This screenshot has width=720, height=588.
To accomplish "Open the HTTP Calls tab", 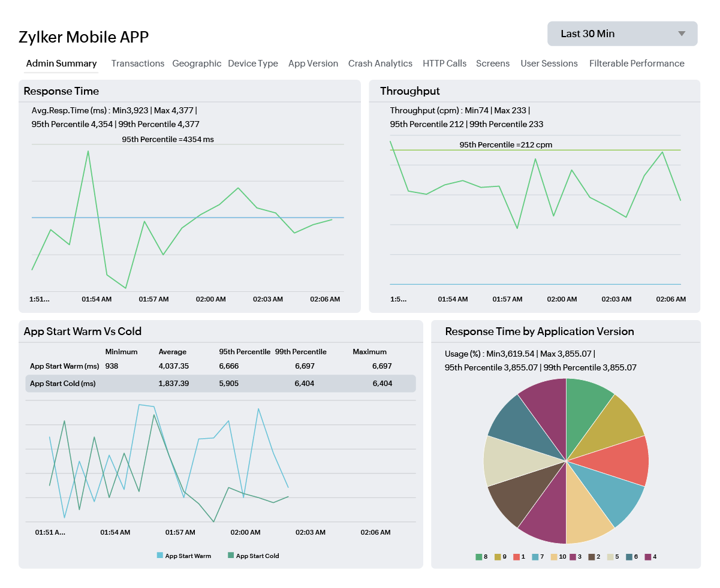I will pyautogui.click(x=444, y=64).
